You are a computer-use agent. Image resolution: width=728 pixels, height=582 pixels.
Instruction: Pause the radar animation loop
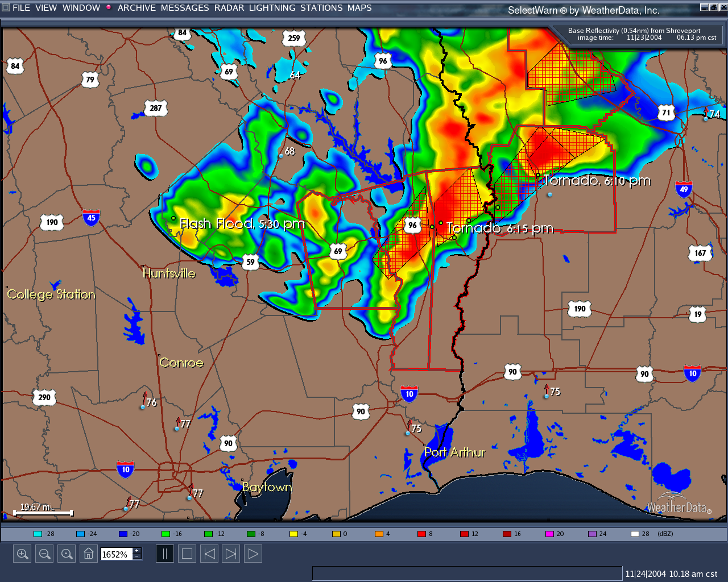pyautogui.click(x=165, y=553)
